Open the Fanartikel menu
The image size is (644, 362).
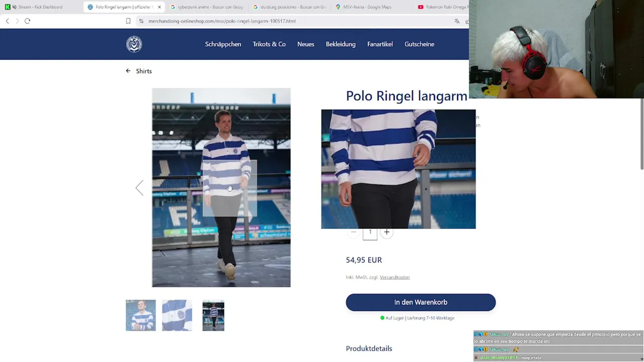[380, 44]
